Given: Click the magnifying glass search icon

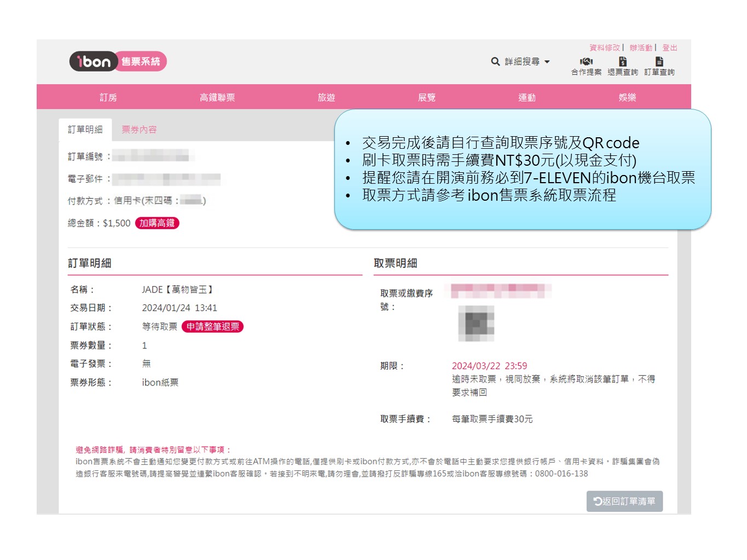Looking at the screenshot, I should point(495,62).
